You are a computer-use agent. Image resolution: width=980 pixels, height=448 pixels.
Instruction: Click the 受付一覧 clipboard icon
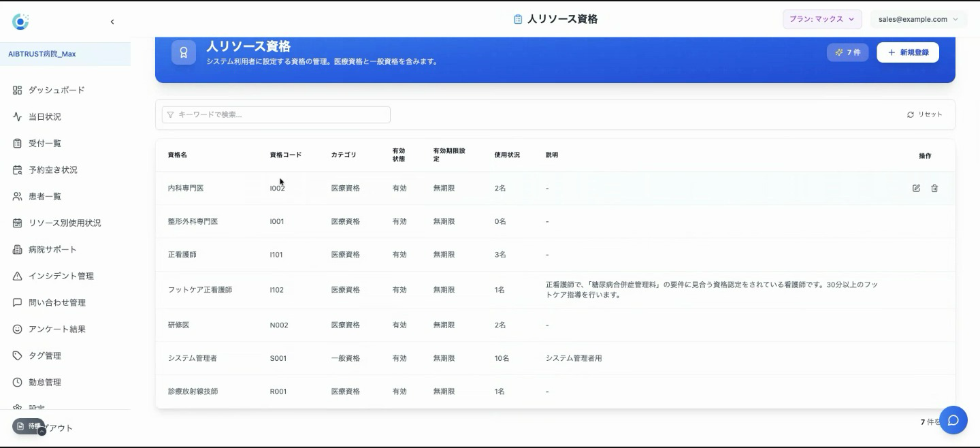coord(18,143)
